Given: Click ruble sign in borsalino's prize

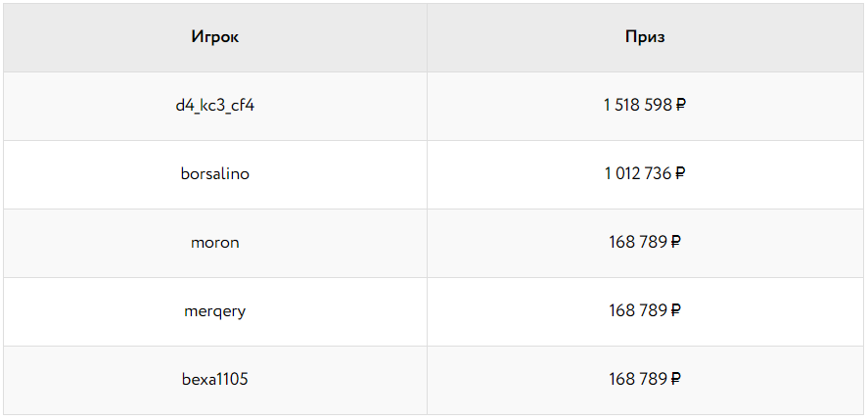Looking at the screenshot, I should [680, 174].
